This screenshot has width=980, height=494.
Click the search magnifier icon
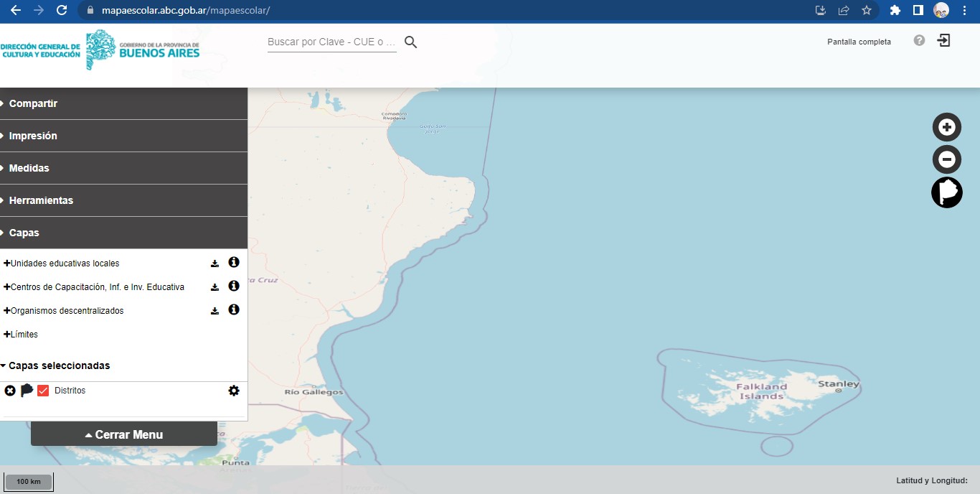[x=410, y=42]
